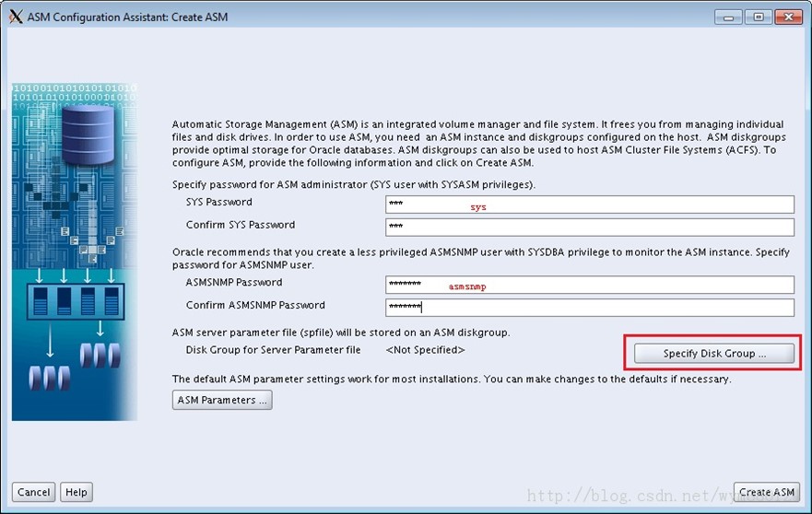Focus the SYS Password field

click(x=589, y=204)
